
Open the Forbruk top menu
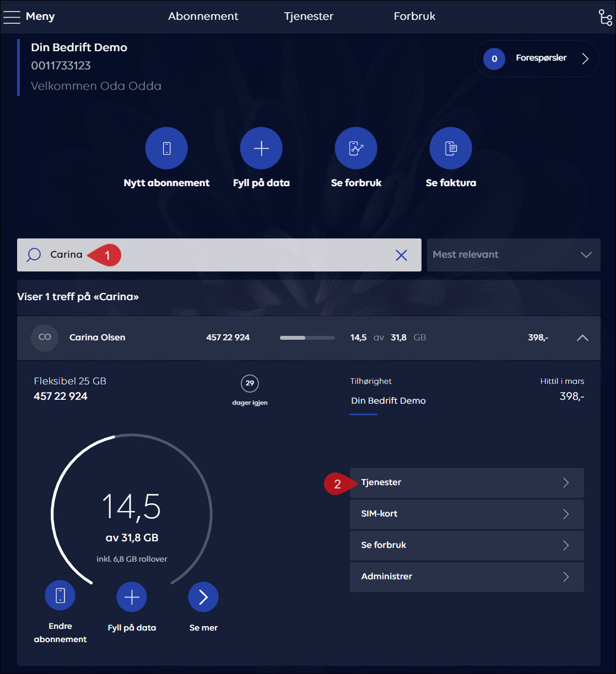414,17
